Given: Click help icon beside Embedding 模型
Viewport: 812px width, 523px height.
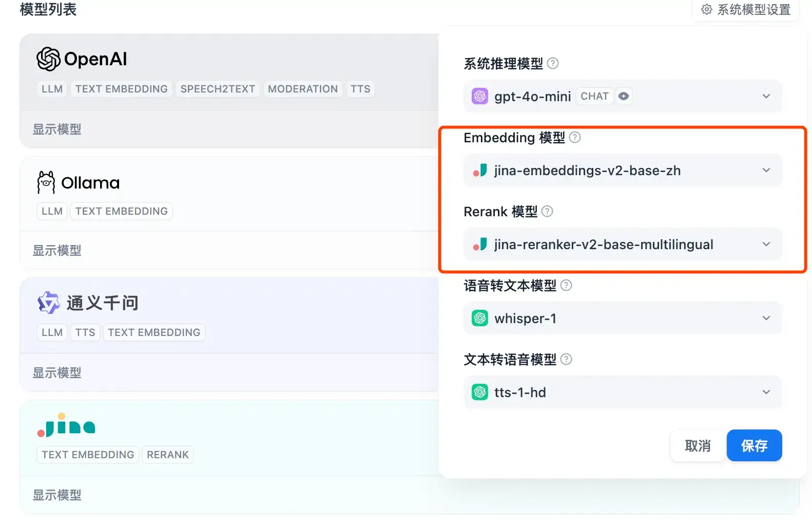Looking at the screenshot, I should coord(575,137).
